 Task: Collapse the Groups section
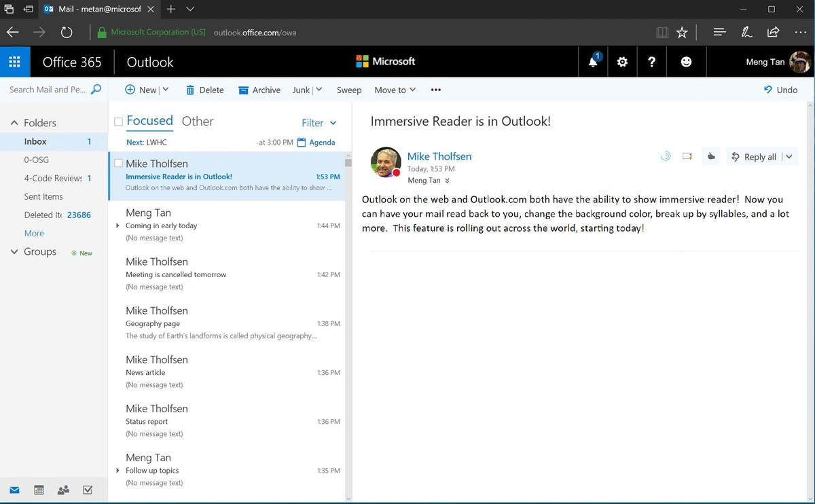coord(13,251)
